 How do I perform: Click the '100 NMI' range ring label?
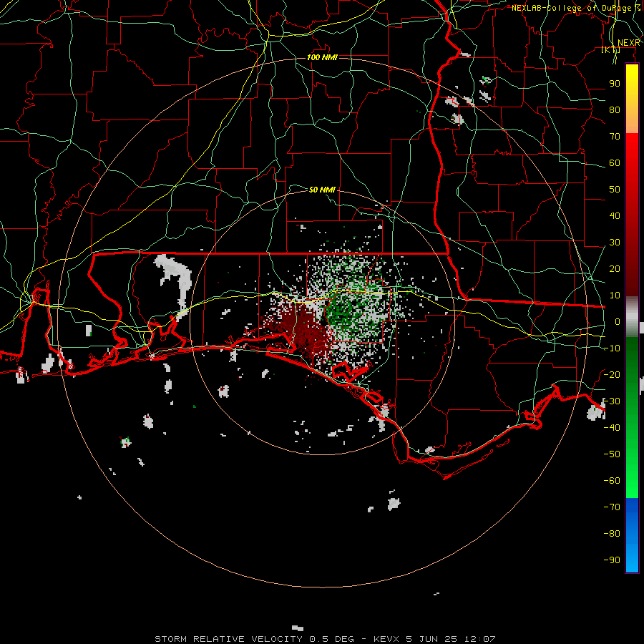(x=322, y=57)
